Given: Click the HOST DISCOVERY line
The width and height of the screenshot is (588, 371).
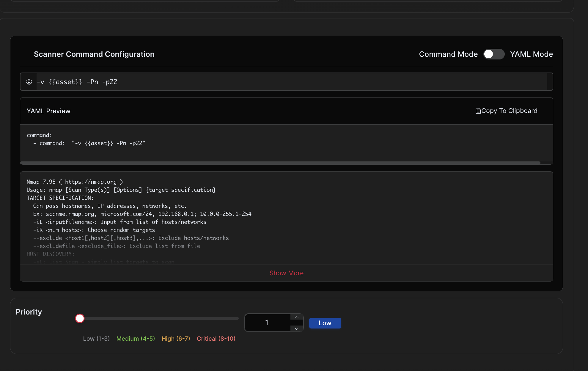Looking at the screenshot, I should [x=51, y=254].
